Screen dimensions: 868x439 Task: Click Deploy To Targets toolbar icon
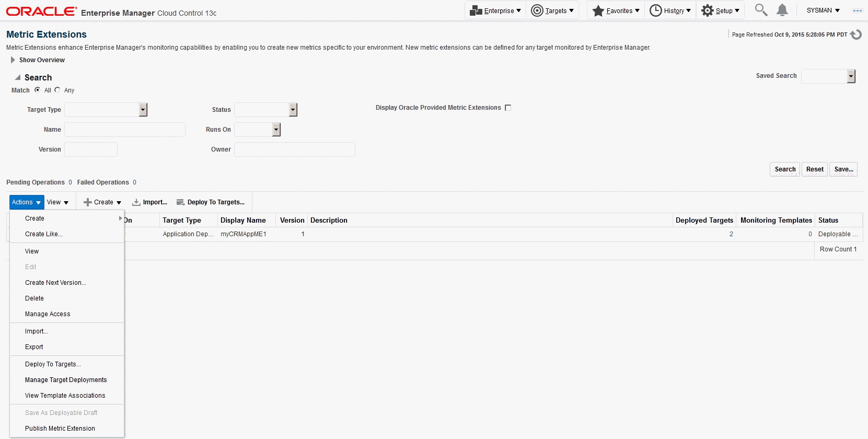tap(180, 202)
